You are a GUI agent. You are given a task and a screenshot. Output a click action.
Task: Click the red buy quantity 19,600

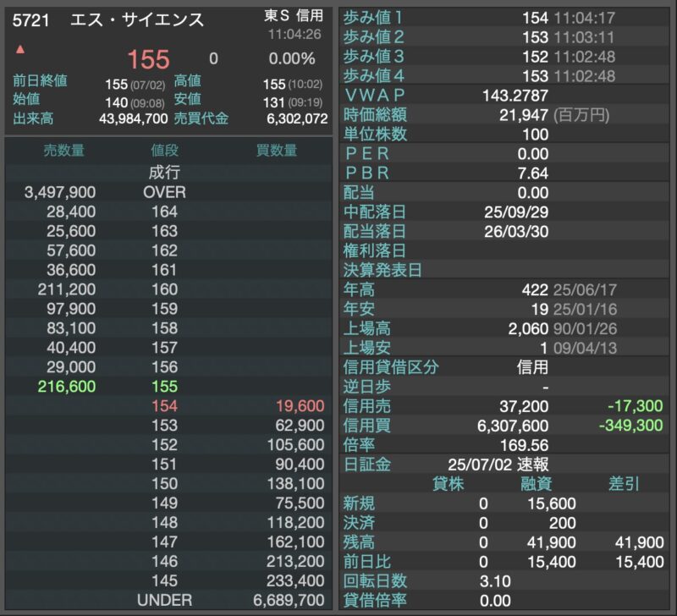pyautogui.click(x=300, y=406)
